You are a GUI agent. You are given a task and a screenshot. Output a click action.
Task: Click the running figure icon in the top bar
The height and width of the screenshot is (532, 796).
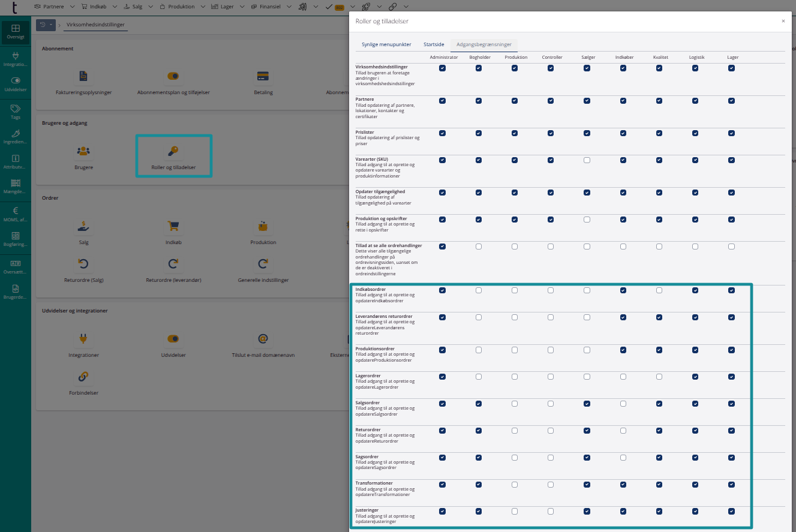(302, 7)
